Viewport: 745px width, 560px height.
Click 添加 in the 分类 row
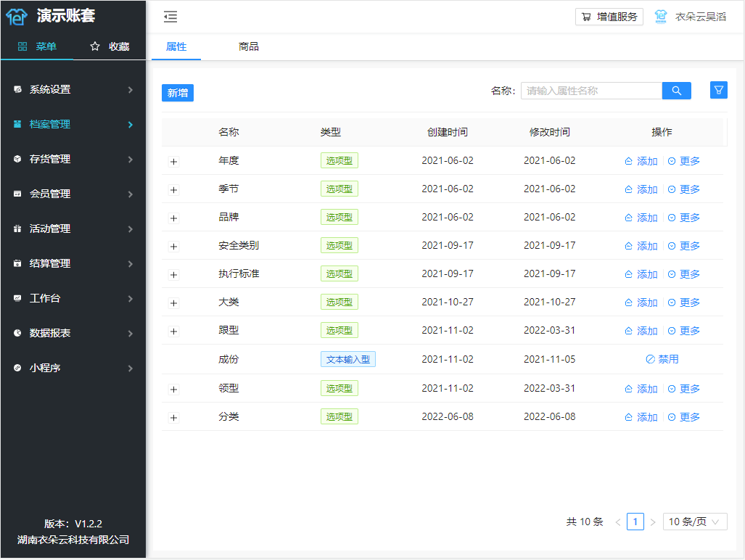click(x=641, y=417)
